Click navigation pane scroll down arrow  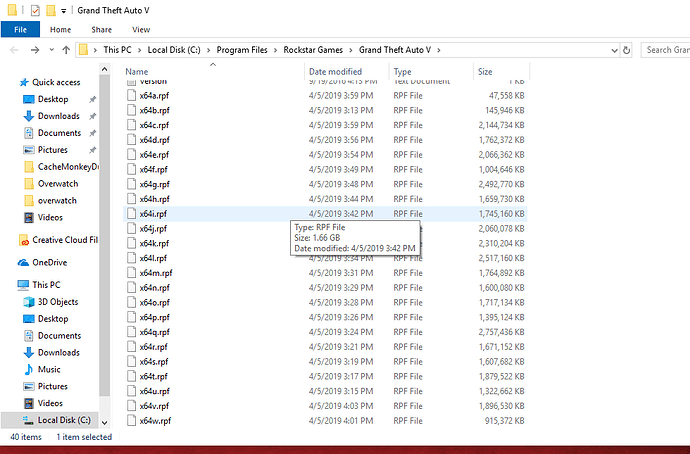tap(104, 423)
